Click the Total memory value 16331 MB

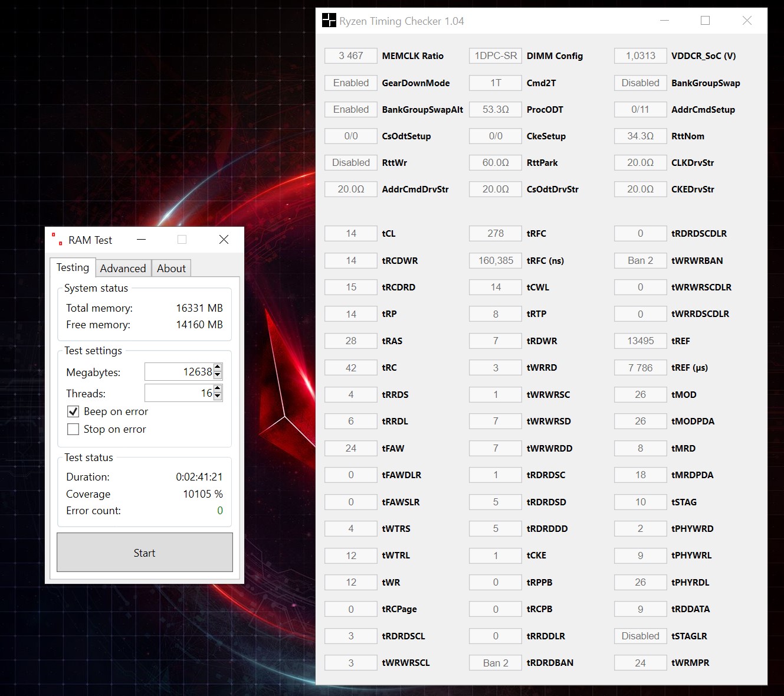[199, 308]
